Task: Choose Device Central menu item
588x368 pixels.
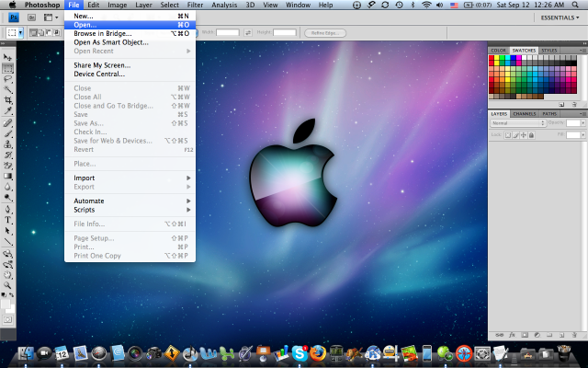Action: coord(130,74)
